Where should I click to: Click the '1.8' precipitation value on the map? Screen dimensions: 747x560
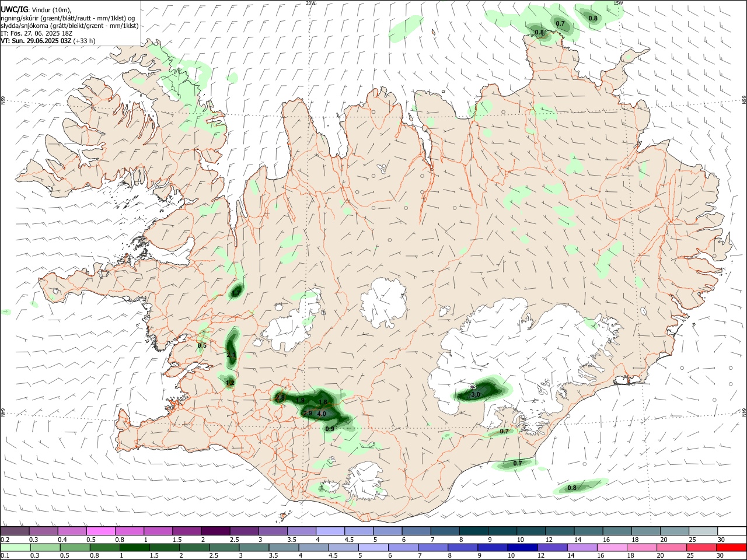pos(323,402)
